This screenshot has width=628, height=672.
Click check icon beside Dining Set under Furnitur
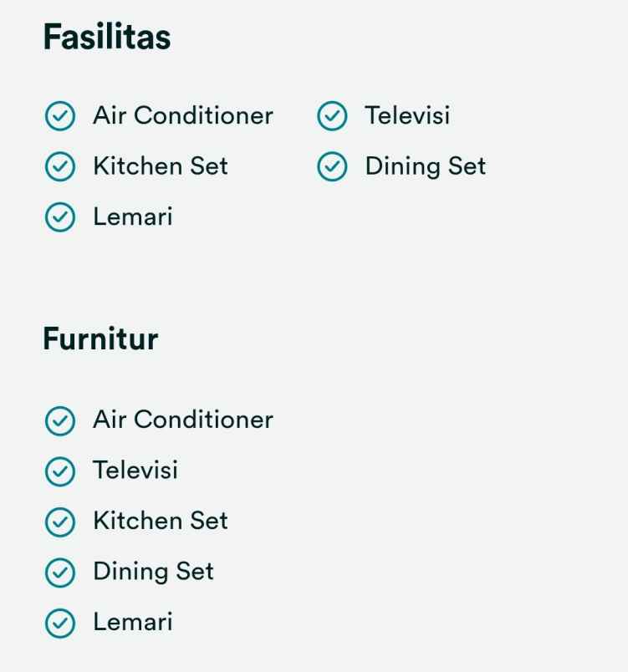click(x=59, y=573)
